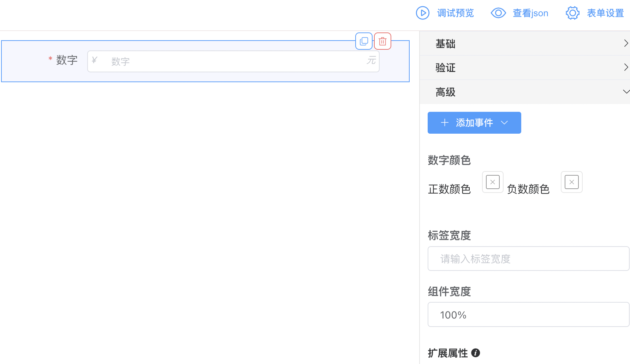Image resolution: width=630 pixels, height=364 pixels.
Task: Click the ¥ prefix symbol in number input
Action: point(94,60)
